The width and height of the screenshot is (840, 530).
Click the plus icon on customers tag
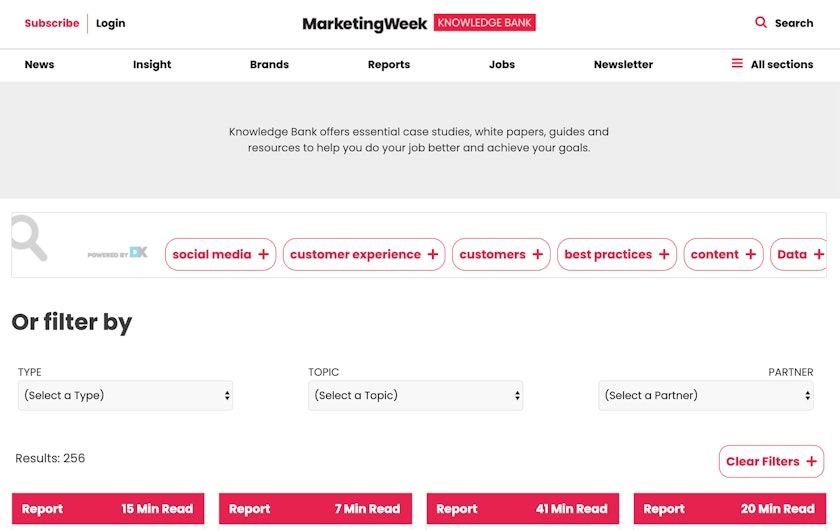(x=538, y=254)
